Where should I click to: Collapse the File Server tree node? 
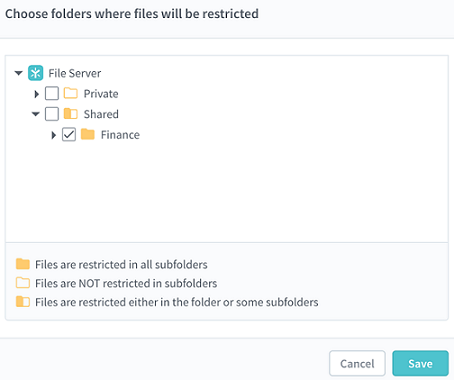(19, 73)
